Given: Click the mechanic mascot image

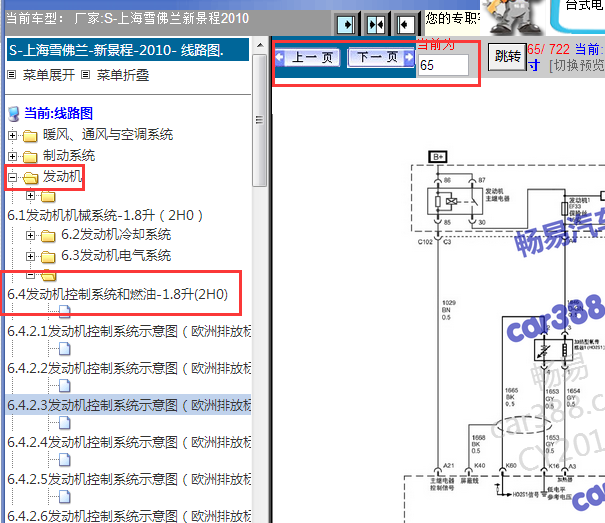Looking at the screenshot, I should (x=514, y=17).
